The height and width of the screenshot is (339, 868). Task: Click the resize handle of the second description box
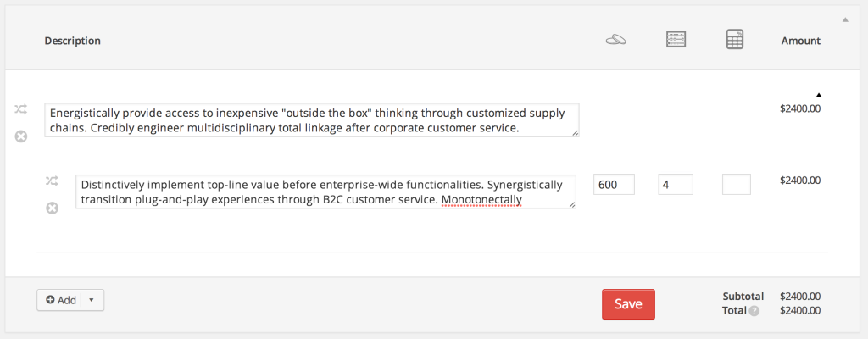tap(572, 204)
